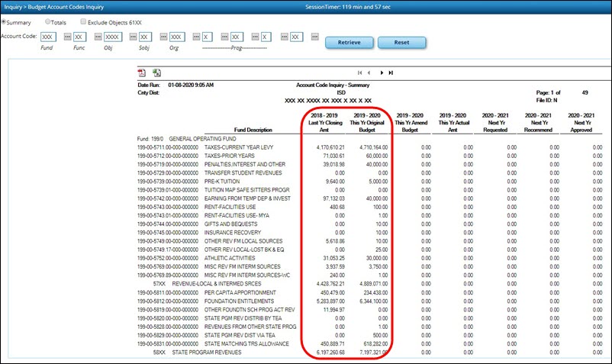Open the ellipsis lookup following the Sobj field
Screen dimensions: 612x364
click(x=163, y=37)
